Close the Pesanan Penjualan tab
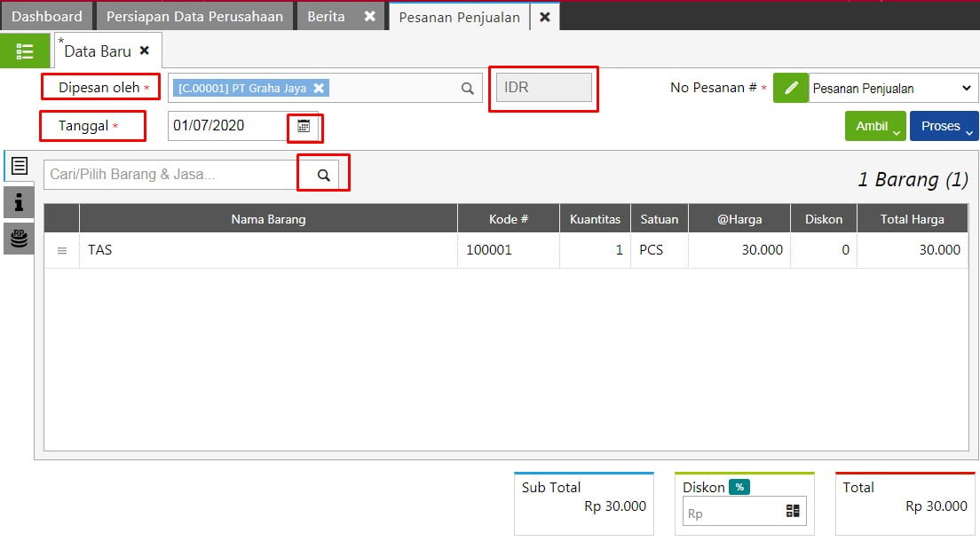 (x=545, y=17)
